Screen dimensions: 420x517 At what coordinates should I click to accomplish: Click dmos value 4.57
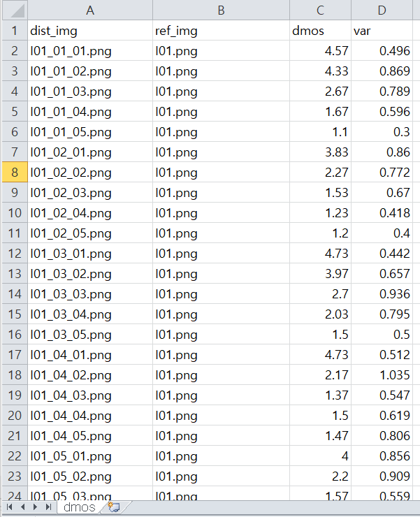point(320,51)
